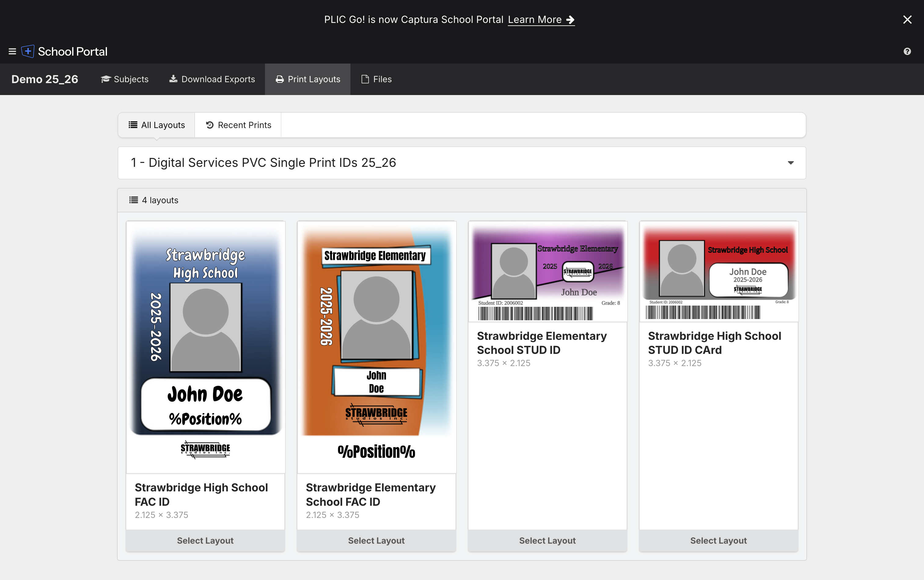Screen dimensions: 924x580
Task: Click the history icon on Recent Prints
Action: [x=209, y=125]
